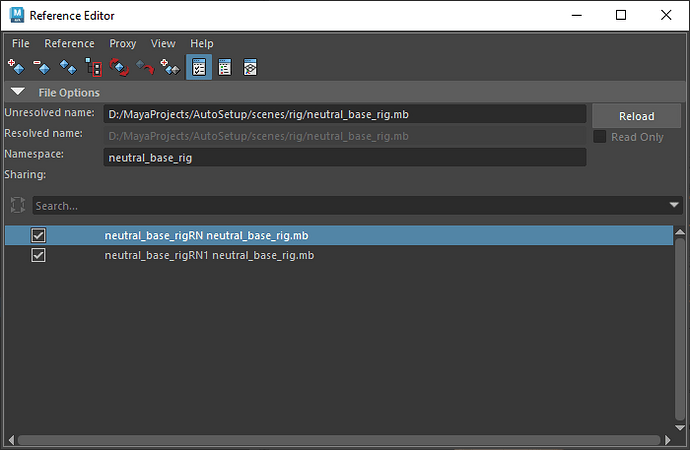Image resolution: width=690 pixels, height=450 pixels.
Task: Click the Select File Contents icon
Action: click(x=93, y=67)
